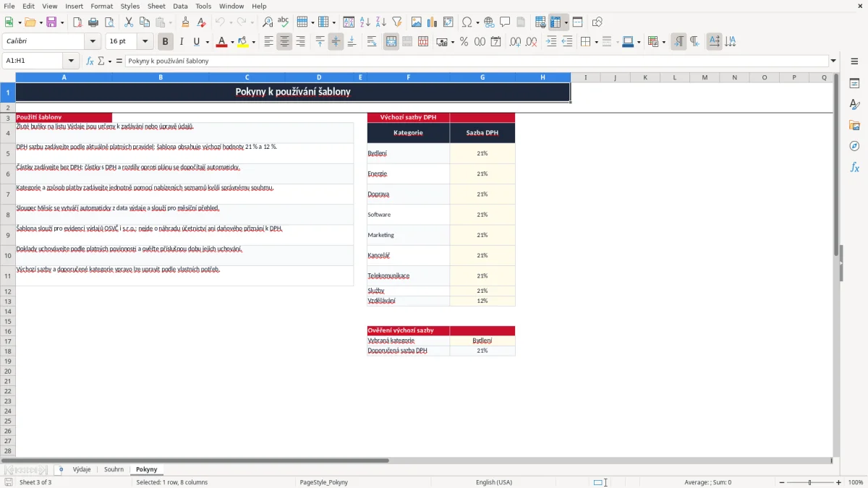Print the spreadsheet with the Print icon
868x488 pixels.
pyautogui.click(x=93, y=22)
